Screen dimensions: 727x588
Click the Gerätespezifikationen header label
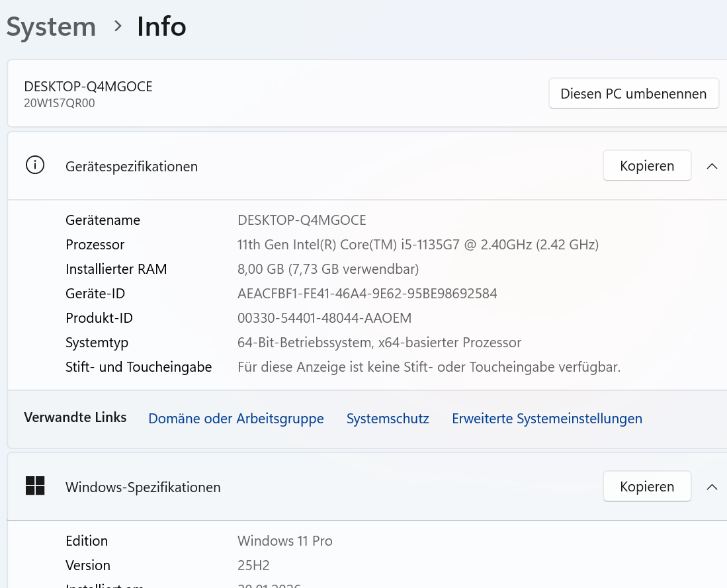(132, 167)
